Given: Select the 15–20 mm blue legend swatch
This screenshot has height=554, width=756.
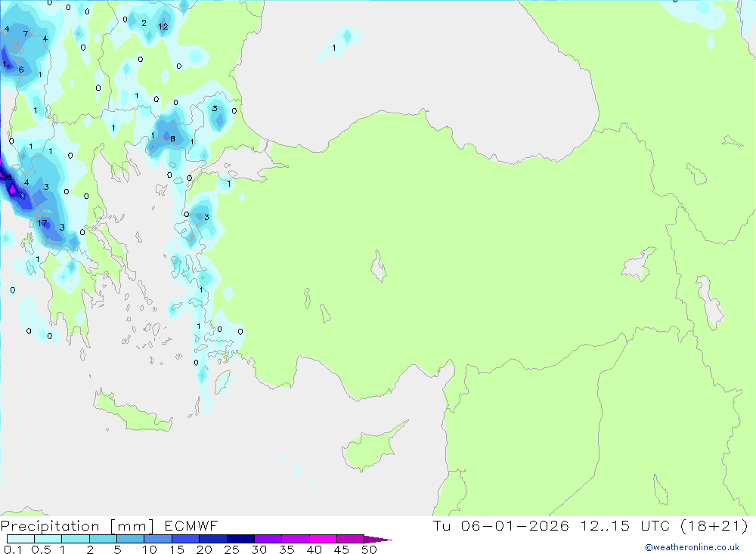Looking at the screenshot, I should 185,539.
